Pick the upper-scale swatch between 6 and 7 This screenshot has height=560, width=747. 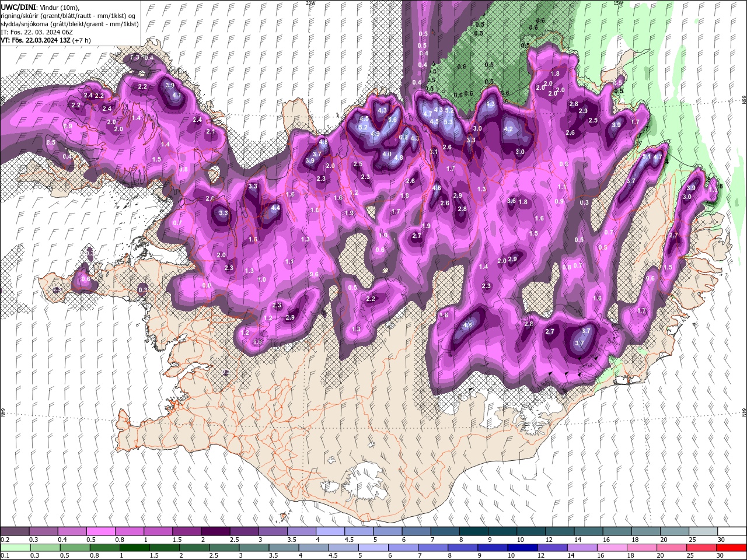[x=416, y=531]
